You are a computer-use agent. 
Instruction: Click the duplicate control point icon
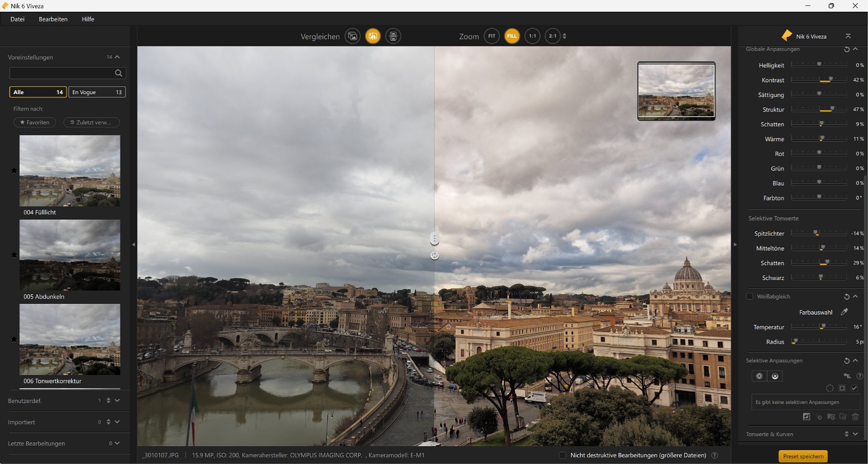[x=819, y=417]
